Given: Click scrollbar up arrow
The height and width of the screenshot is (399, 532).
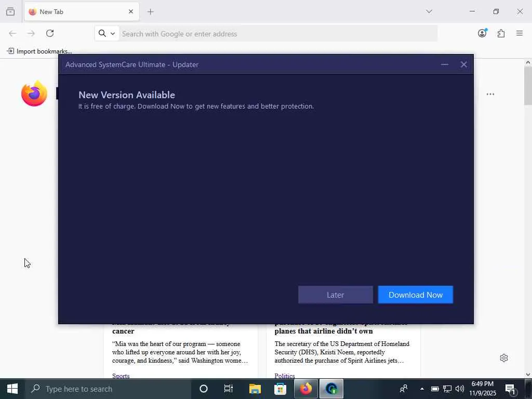Looking at the screenshot, I should 528,62.
